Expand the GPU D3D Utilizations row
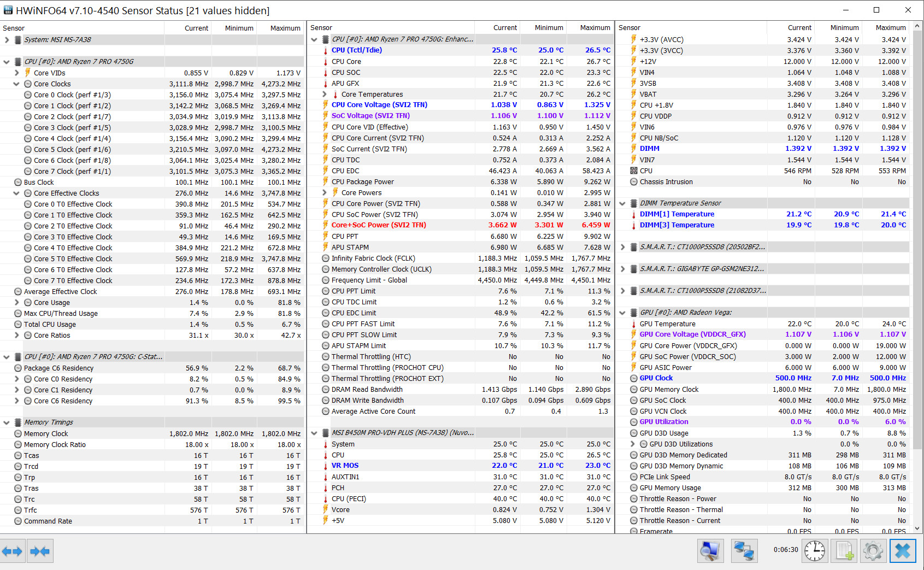The height and width of the screenshot is (570, 924). (x=633, y=444)
